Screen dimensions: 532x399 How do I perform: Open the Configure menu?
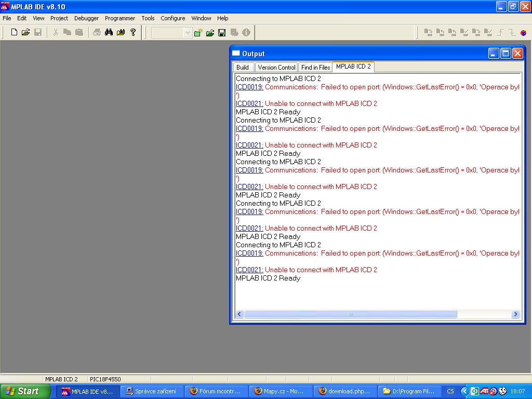click(172, 18)
